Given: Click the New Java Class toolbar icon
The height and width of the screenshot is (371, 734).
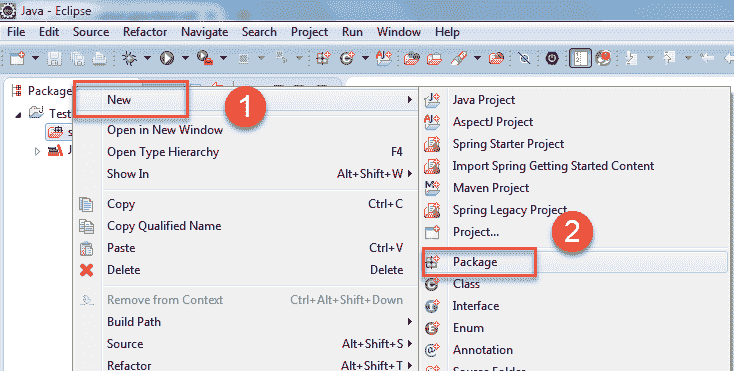Looking at the screenshot, I should coord(347,58).
